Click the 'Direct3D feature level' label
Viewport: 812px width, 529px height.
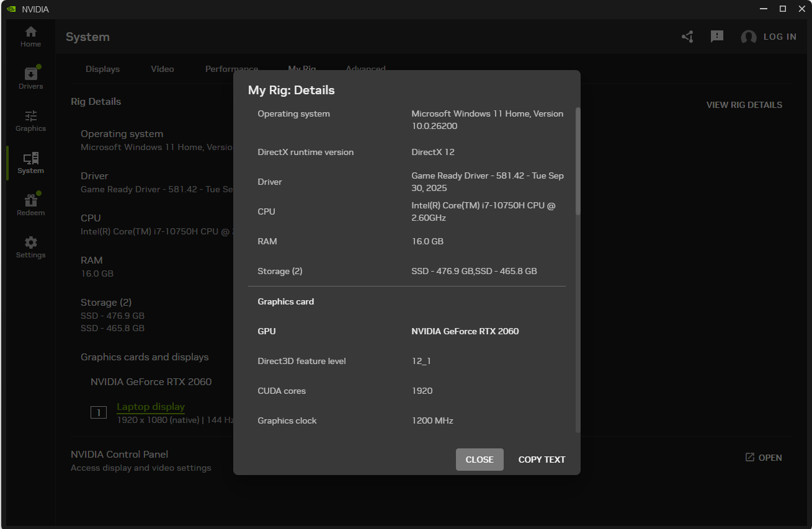pyautogui.click(x=301, y=361)
